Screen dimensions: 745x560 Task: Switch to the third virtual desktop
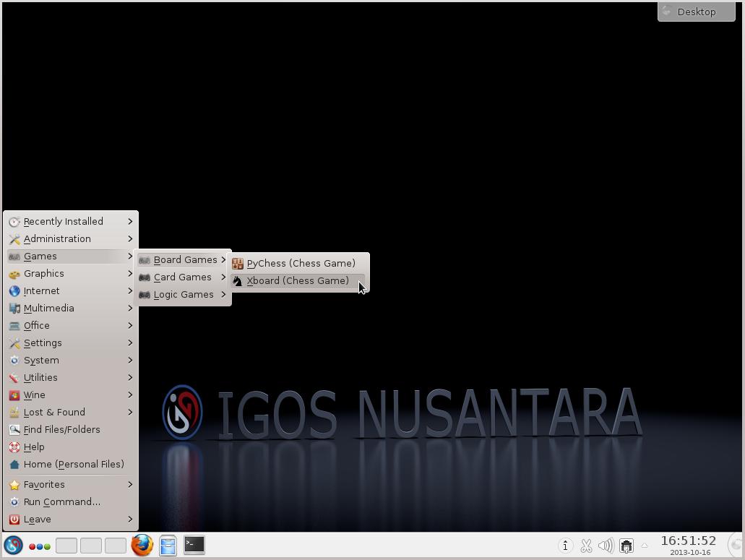click(x=116, y=546)
